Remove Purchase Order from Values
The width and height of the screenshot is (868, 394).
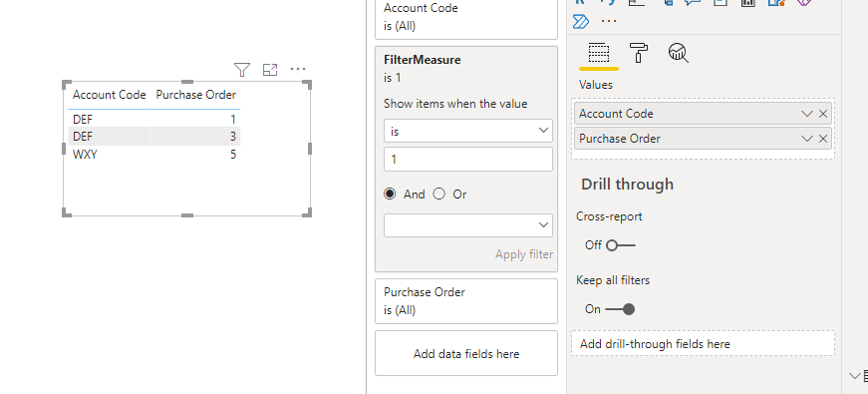pos(823,139)
